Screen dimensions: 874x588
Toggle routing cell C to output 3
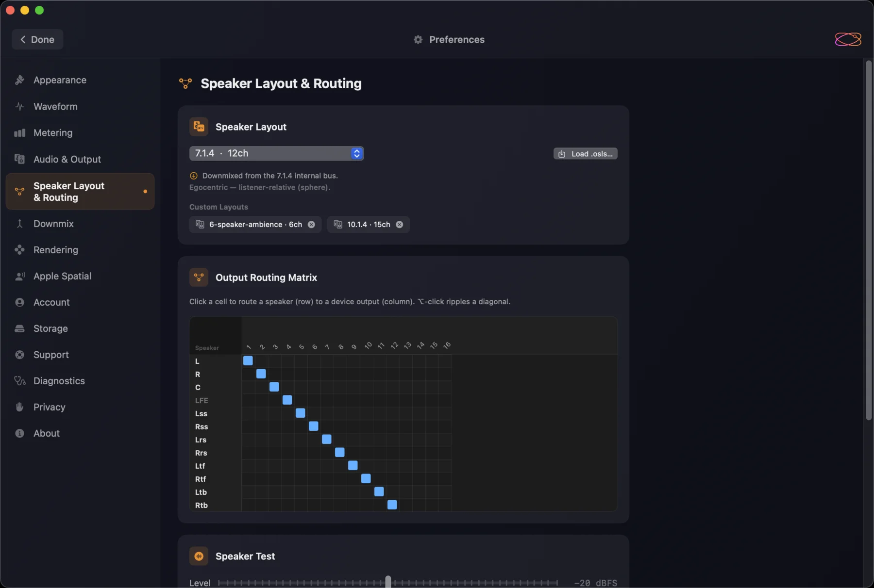[x=274, y=387]
